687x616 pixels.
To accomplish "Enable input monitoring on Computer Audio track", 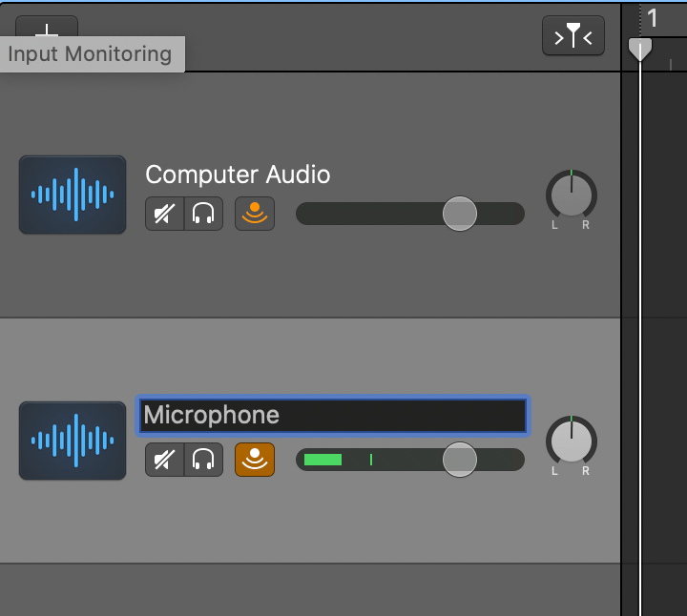I will click(x=255, y=215).
